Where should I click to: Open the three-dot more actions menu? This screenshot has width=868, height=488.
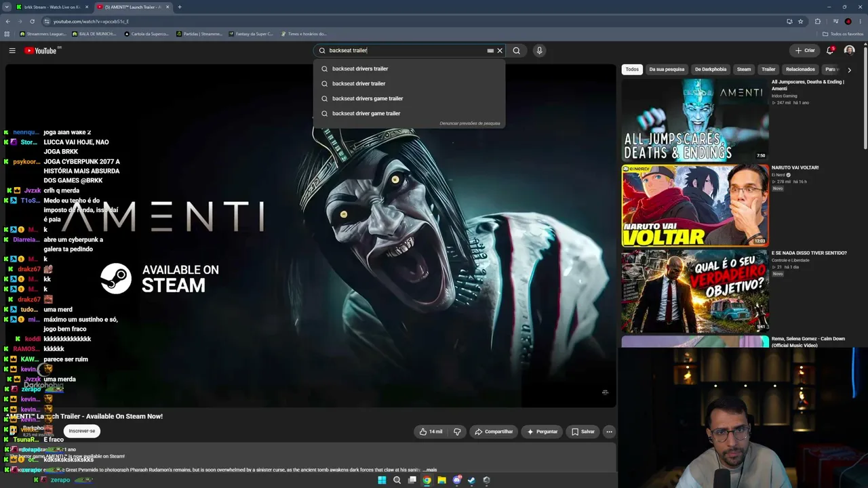click(x=609, y=431)
